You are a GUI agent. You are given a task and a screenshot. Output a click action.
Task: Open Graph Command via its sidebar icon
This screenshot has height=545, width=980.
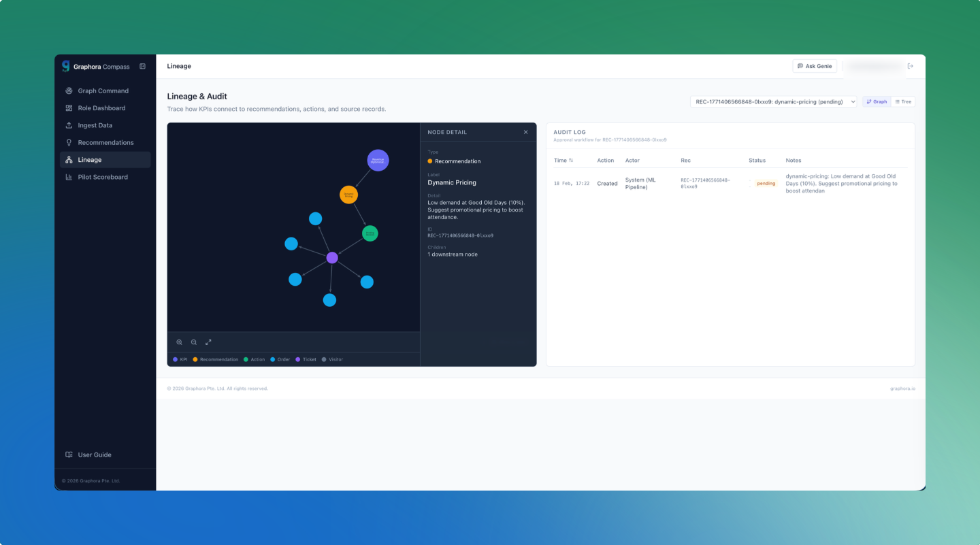point(69,91)
